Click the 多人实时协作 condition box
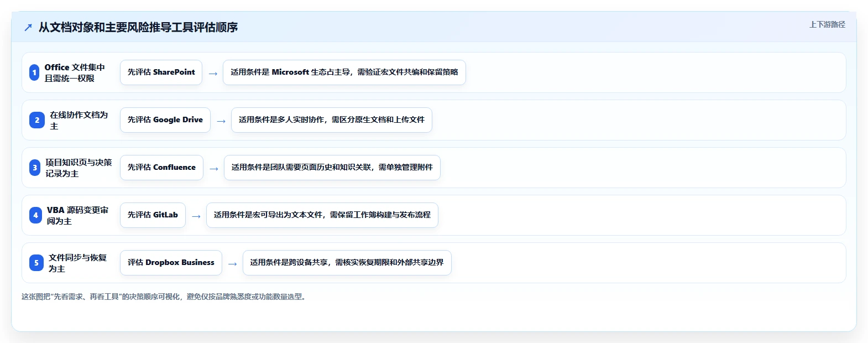This screenshot has width=868, height=343. 332,120
